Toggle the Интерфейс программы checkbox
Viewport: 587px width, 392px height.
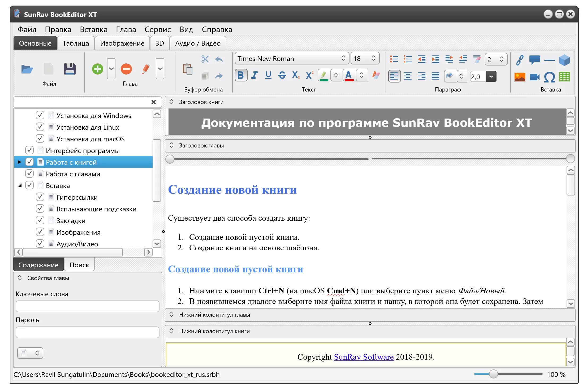point(29,150)
